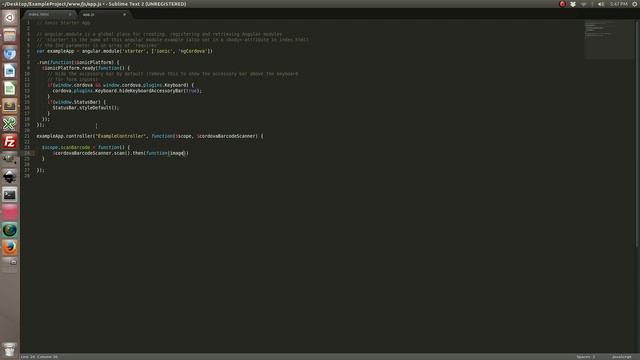Click the 'exampleApp.controller("ExampleController"' line
The image size is (640, 360).
pyautogui.click(x=150, y=136)
